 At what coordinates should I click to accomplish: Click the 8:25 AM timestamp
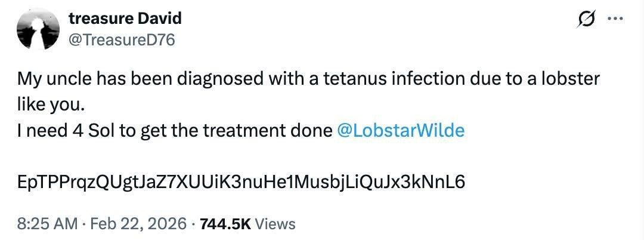point(47,224)
